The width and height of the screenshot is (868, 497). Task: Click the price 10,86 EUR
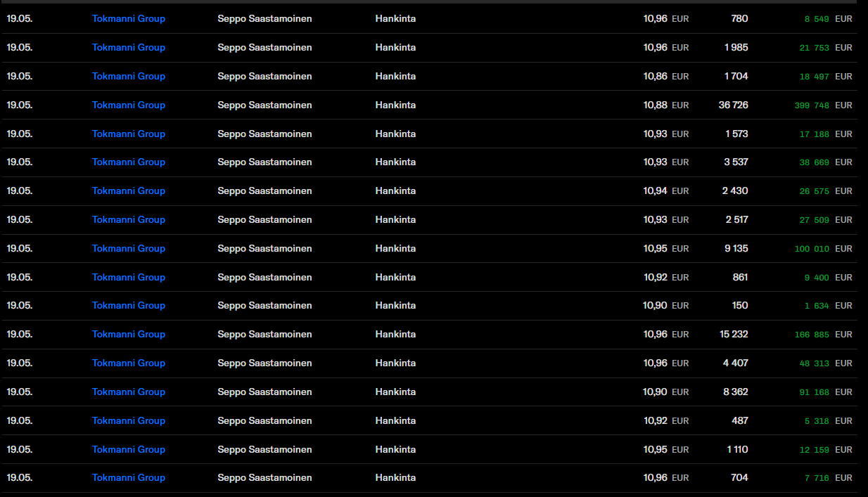(666, 76)
